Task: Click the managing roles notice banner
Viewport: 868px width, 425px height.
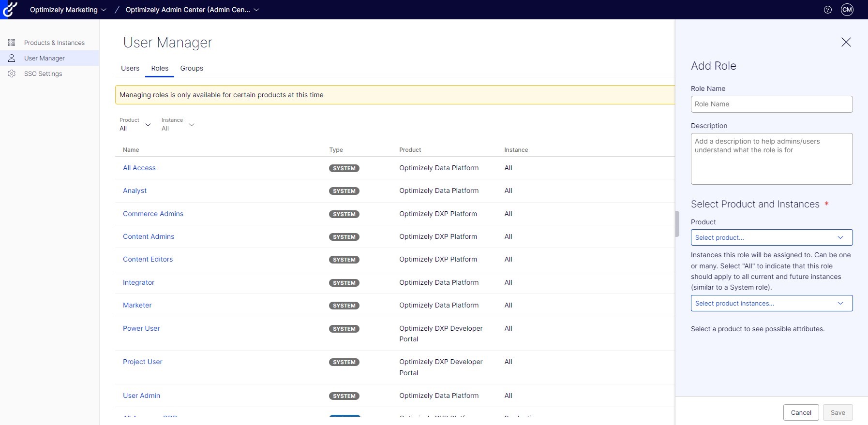Action: click(x=395, y=95)
